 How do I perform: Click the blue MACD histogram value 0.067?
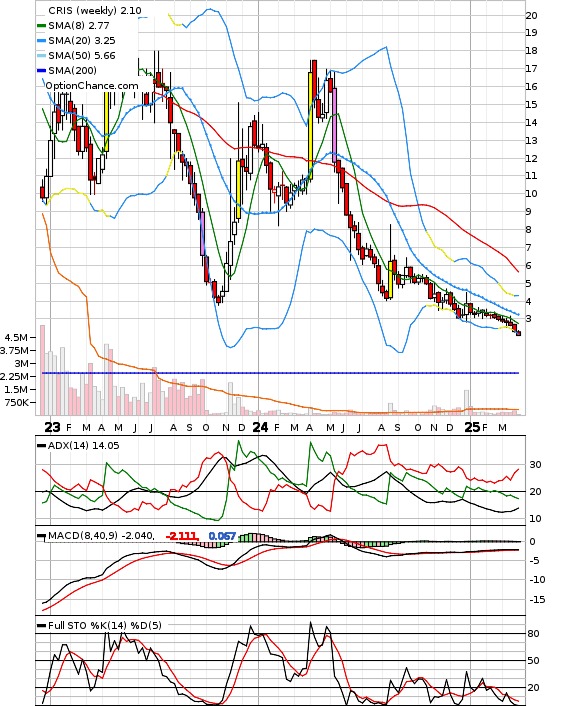(222, 536)
